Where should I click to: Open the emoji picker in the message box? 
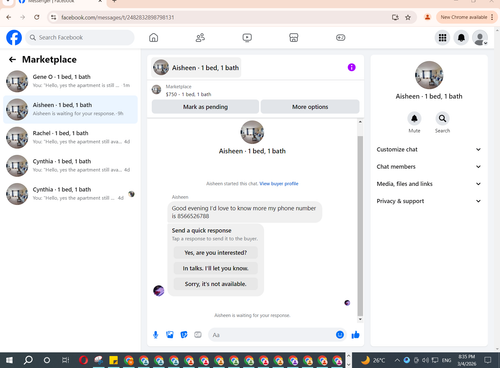(340, 335)
